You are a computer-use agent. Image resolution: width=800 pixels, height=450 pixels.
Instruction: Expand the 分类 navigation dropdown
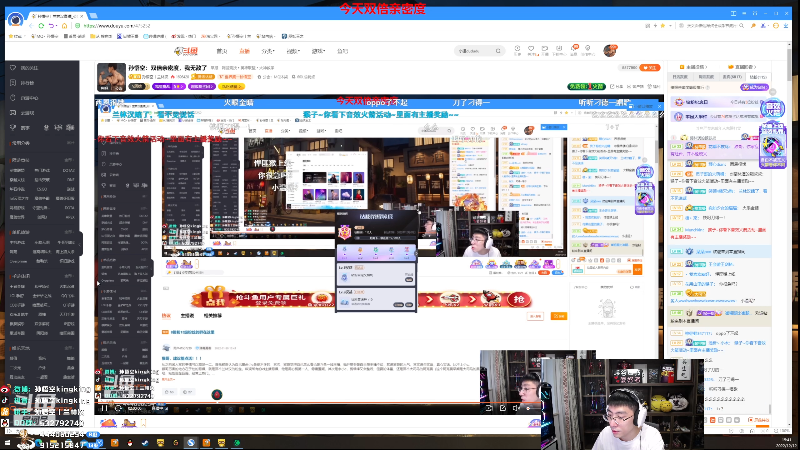click(x=268, y=51)
